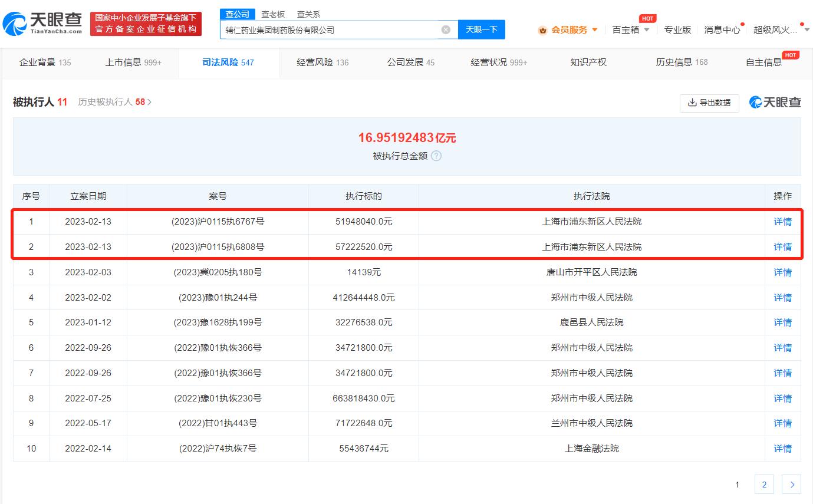The image size is (813, 504).
Task: Click the 超级风火 account link
Action: (x=775, y=29)
